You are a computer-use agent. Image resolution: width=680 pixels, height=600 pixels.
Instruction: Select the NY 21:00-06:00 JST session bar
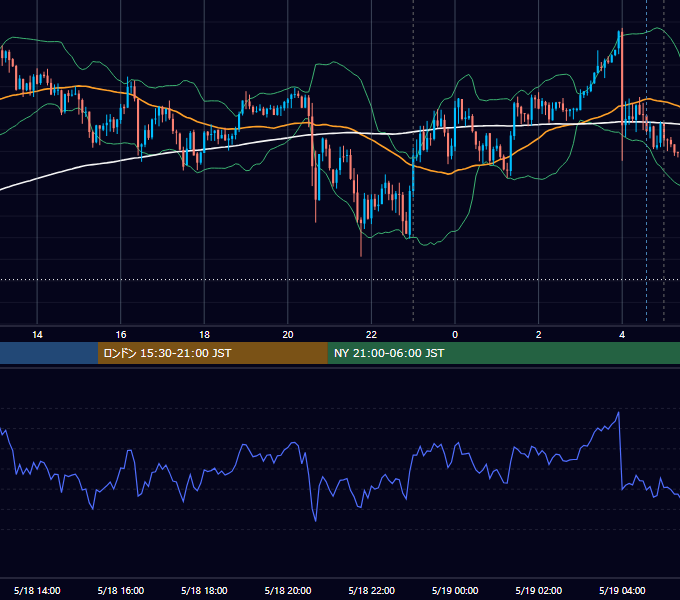tap(503, 353)
